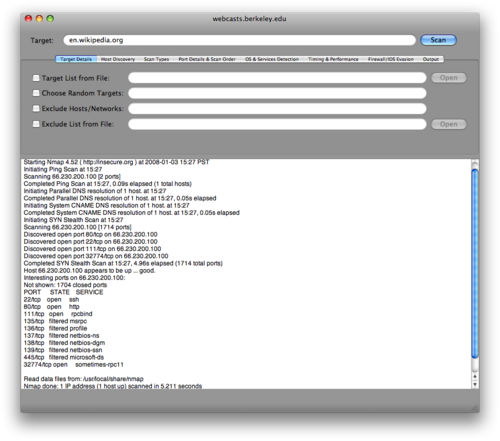
Task: Click 'Read data files from' line
Action: coord(84,379)
